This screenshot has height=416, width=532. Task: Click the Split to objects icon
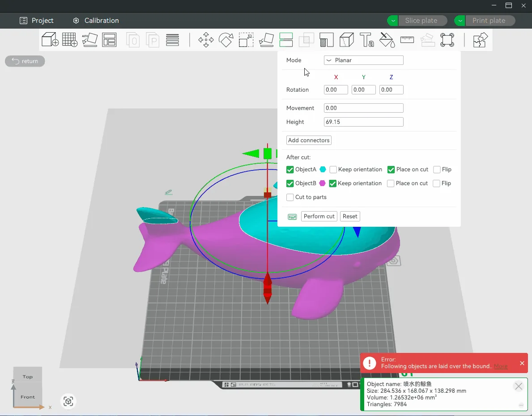coord(133,40)
